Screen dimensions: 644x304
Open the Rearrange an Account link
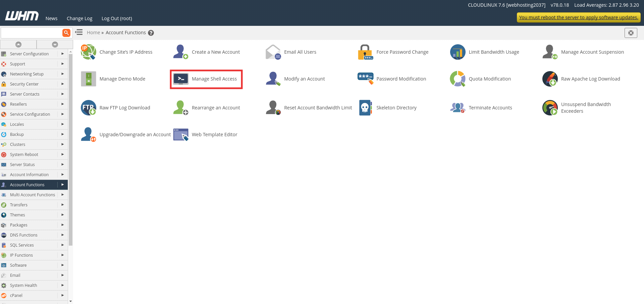216,108
